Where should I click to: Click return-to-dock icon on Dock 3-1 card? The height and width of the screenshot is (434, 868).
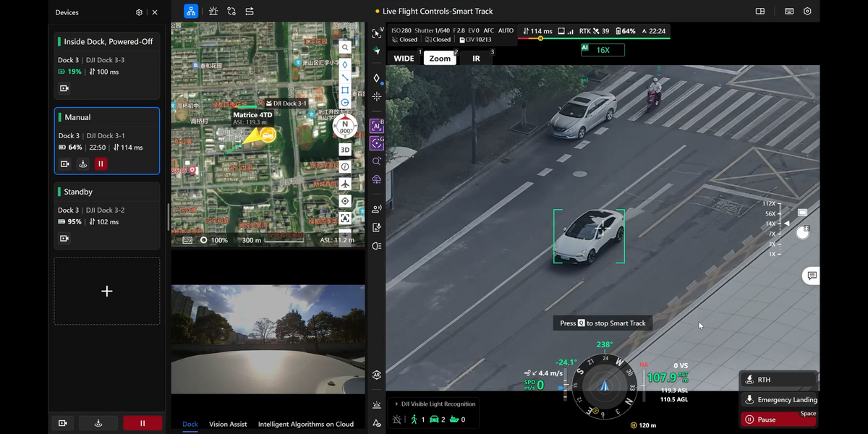(82, 164)
